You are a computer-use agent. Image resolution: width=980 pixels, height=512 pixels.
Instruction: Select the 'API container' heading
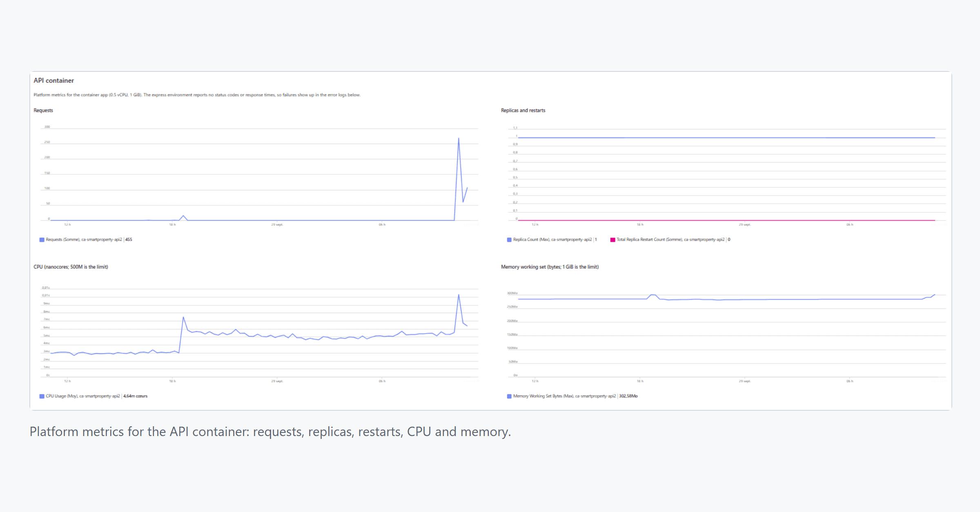point(54,80)
